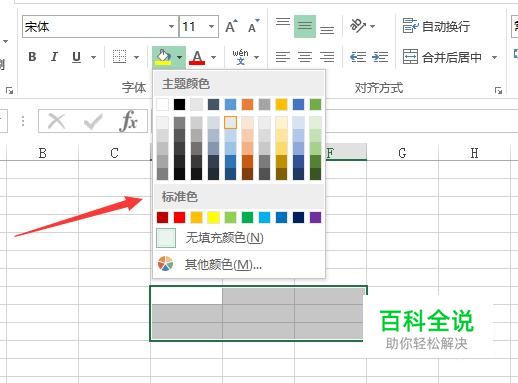Screen dimensions: 518x383
Task: Click Increase Indent icon
Action: pyautogui.click(x=380, y=57)
